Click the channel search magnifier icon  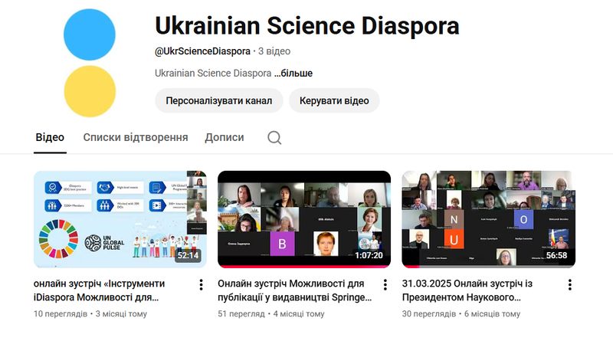(x=274, y=138)
